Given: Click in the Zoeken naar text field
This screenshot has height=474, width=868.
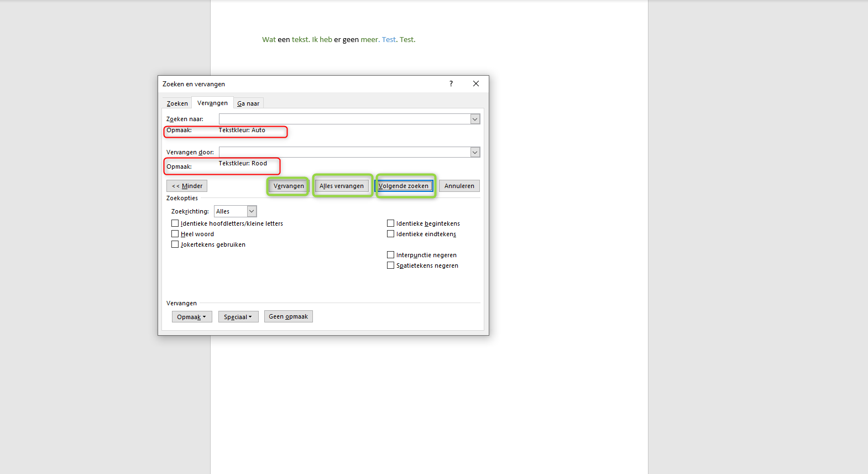Looking at the screenshot, I should tap(344, 119).
